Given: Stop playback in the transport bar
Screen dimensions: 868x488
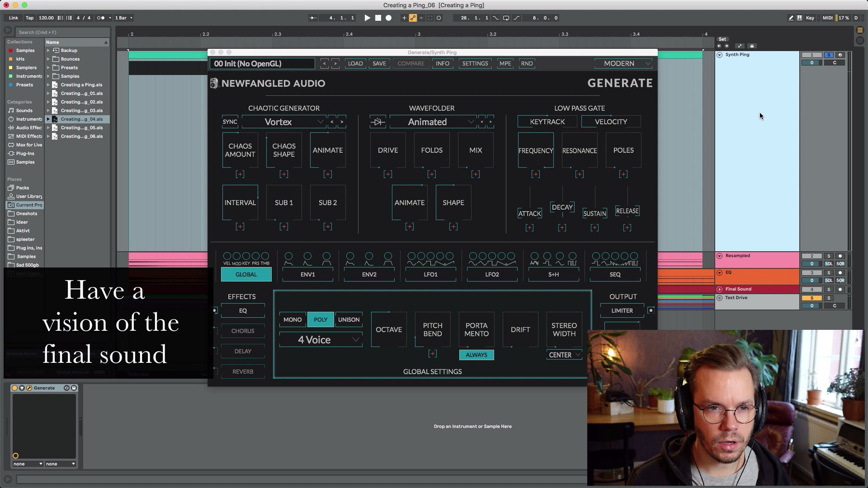Looking at the screenshot, I should click(378, 18).
